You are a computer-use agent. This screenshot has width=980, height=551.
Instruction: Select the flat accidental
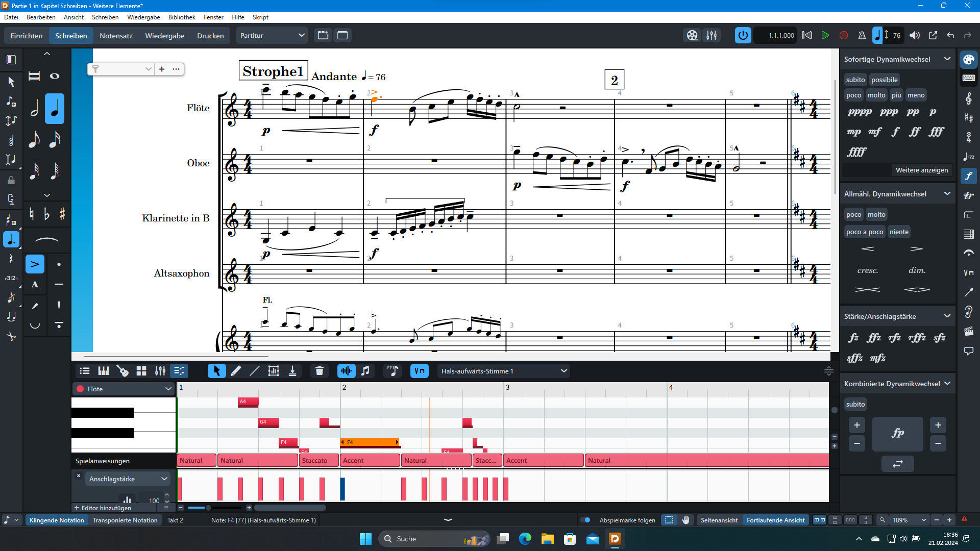pos(47,214)
